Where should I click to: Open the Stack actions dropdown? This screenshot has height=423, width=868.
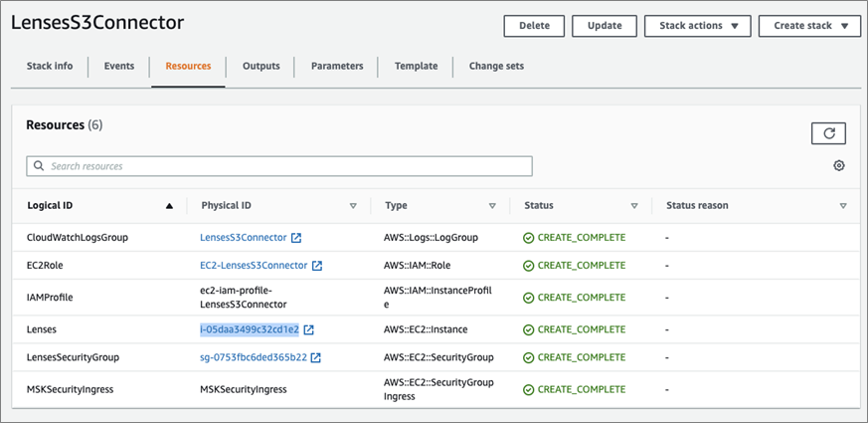698,26
